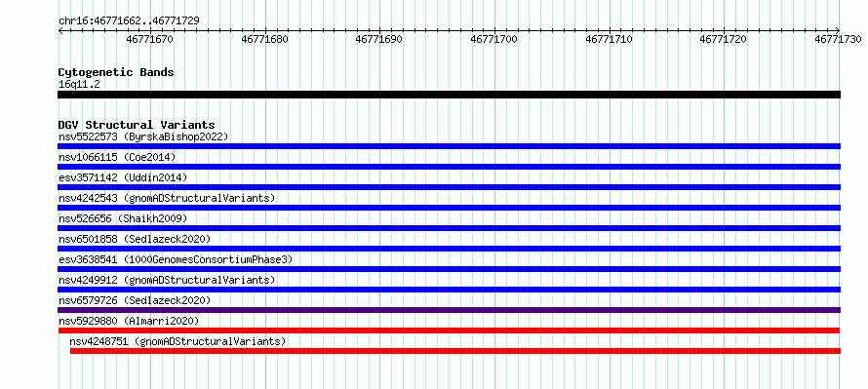
Task: Open variant esv3571142 (Uddin2014) label
Action: point(123,177)
